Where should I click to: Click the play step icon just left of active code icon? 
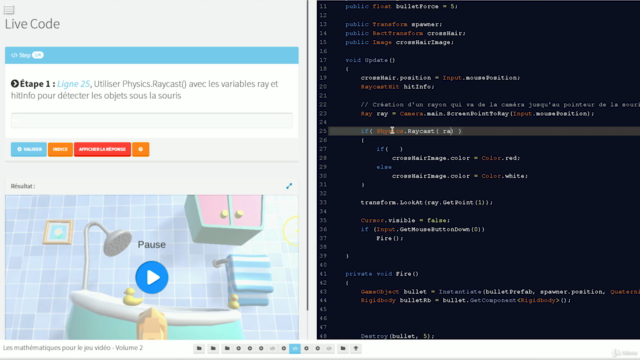tap(284, 349)
